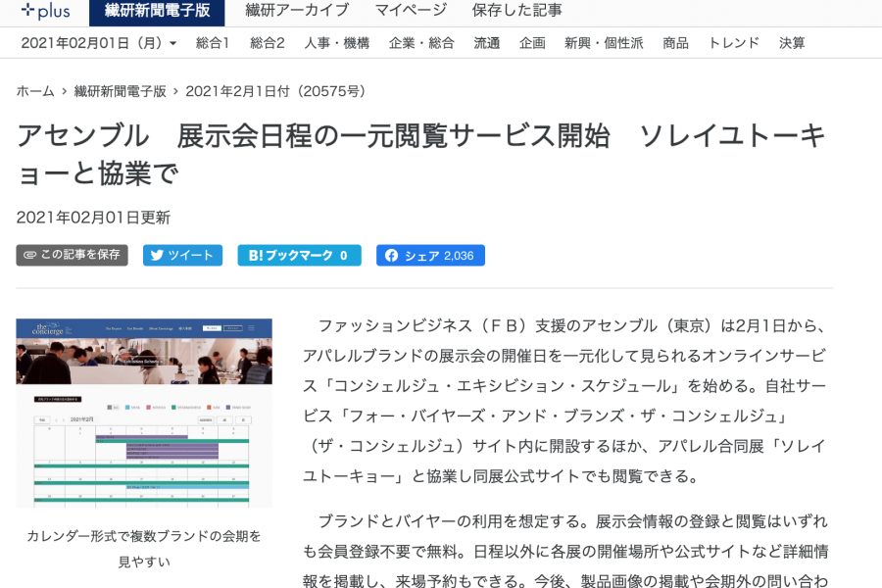Open 繊研アーカイブ tab
This screenshot has width=882, height=588.
(297, 11)
